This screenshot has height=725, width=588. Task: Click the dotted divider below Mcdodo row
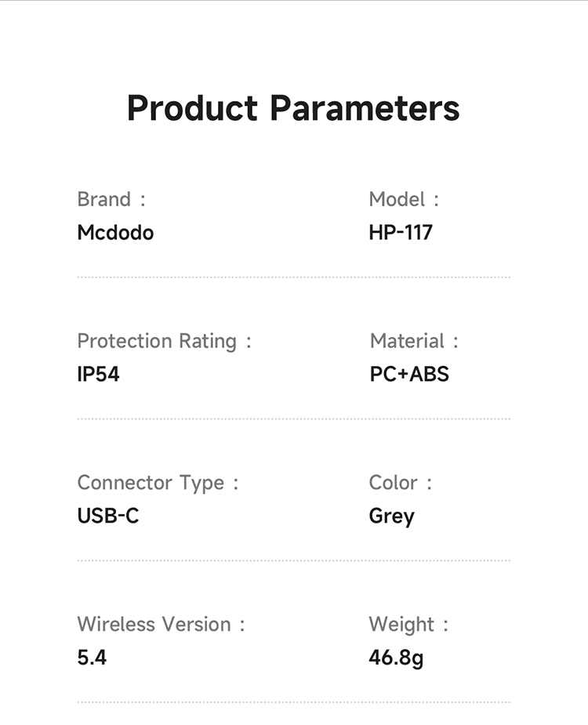click(293, 277)
